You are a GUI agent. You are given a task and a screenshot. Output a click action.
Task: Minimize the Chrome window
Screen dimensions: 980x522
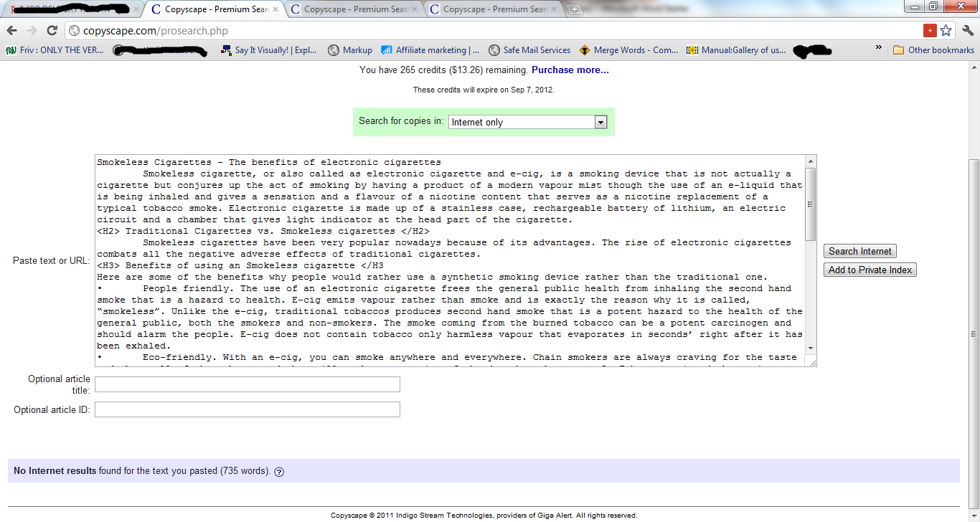(x=913, y=6)
